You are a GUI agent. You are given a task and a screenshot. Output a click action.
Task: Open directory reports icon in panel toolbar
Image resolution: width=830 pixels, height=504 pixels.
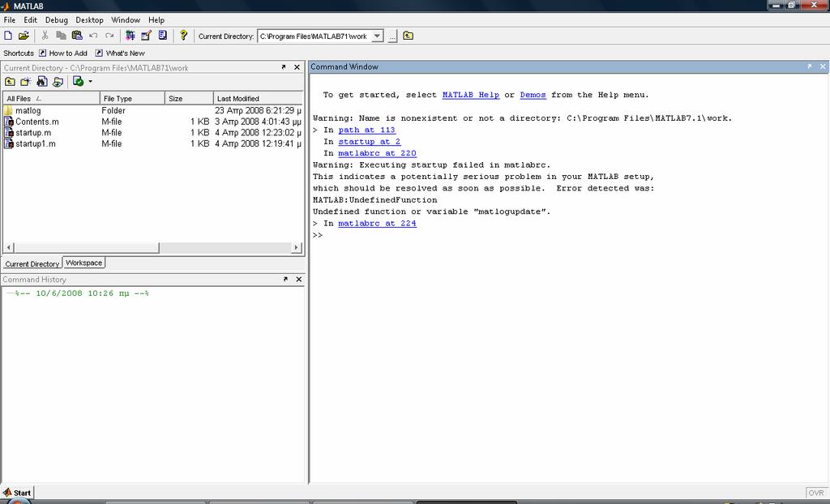click(x=58, y=82)
